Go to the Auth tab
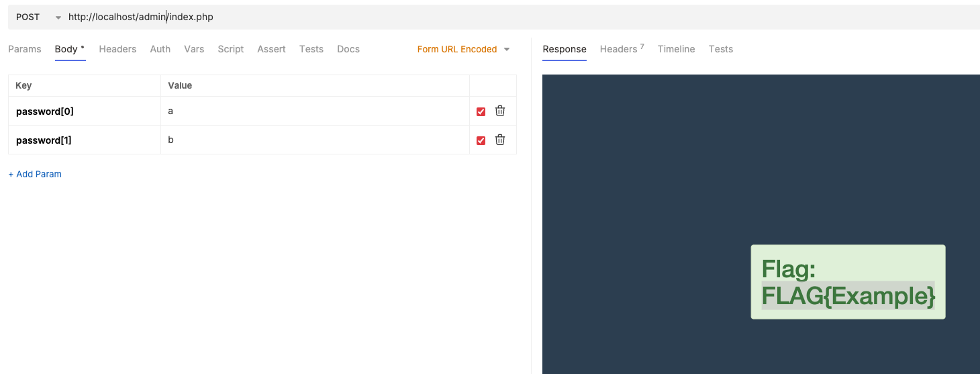 coord(160,49)
